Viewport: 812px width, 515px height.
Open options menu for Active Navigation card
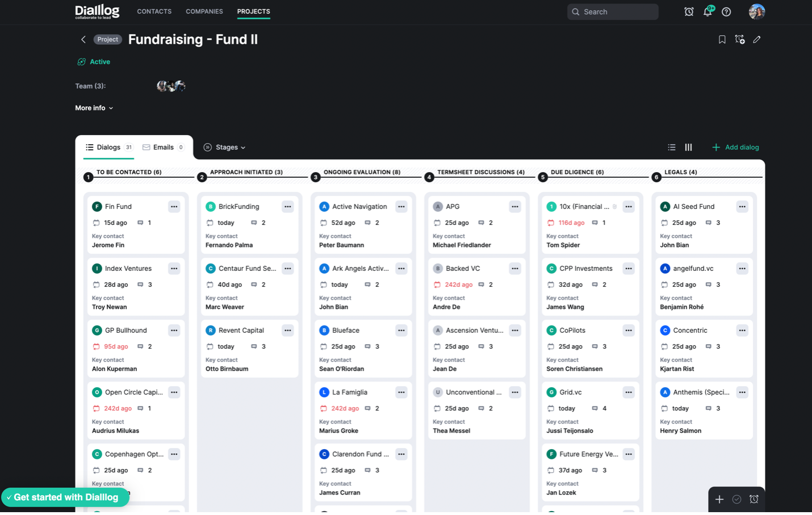coord(401,207)
